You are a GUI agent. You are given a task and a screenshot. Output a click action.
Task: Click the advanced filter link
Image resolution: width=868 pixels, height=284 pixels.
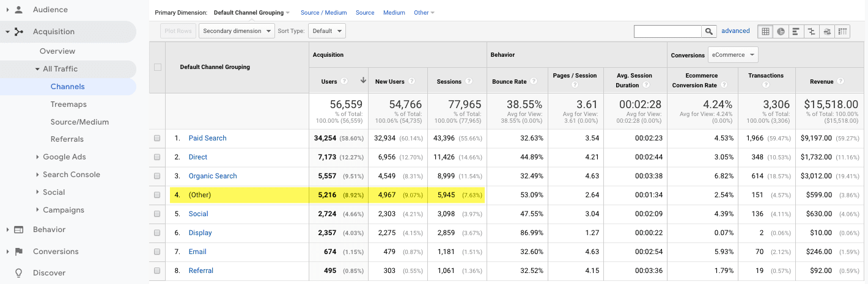pos(735,31)
